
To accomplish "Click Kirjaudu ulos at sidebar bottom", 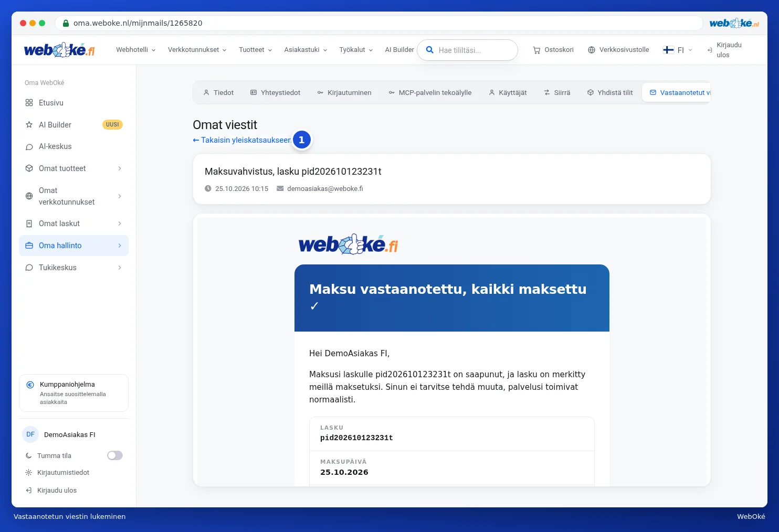I will click(57, 491).
